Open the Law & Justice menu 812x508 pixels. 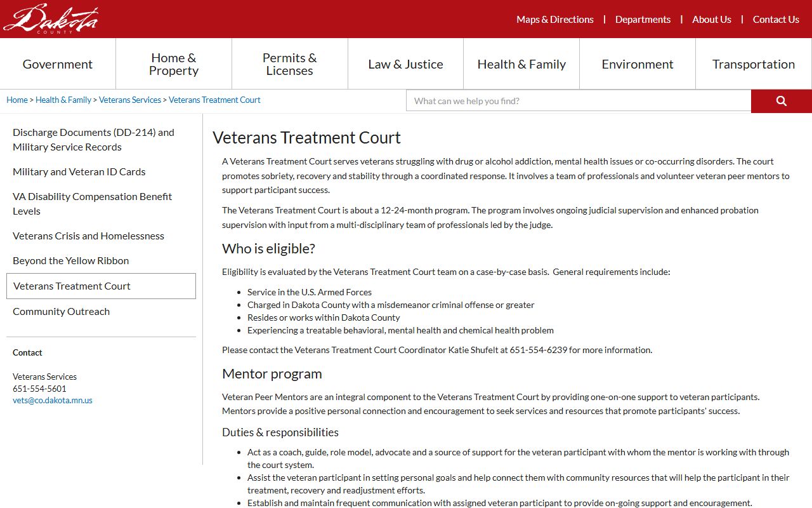click(406, 63)
